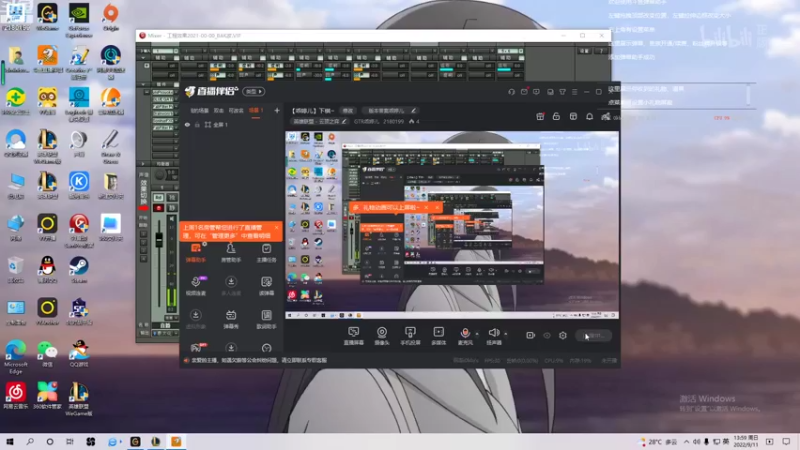This screenshot has height=450, width=800.
Task: Open taskbar search magnifier
Action: [x=30, y=442]
